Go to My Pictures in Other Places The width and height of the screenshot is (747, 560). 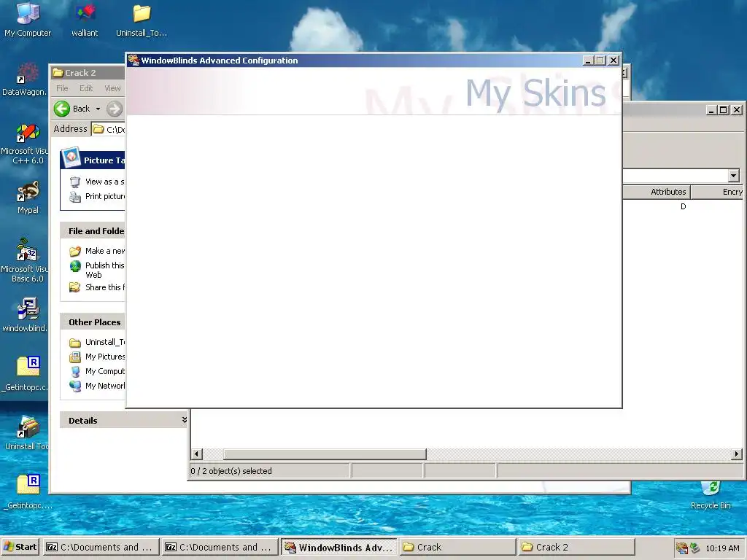(105, 357)
